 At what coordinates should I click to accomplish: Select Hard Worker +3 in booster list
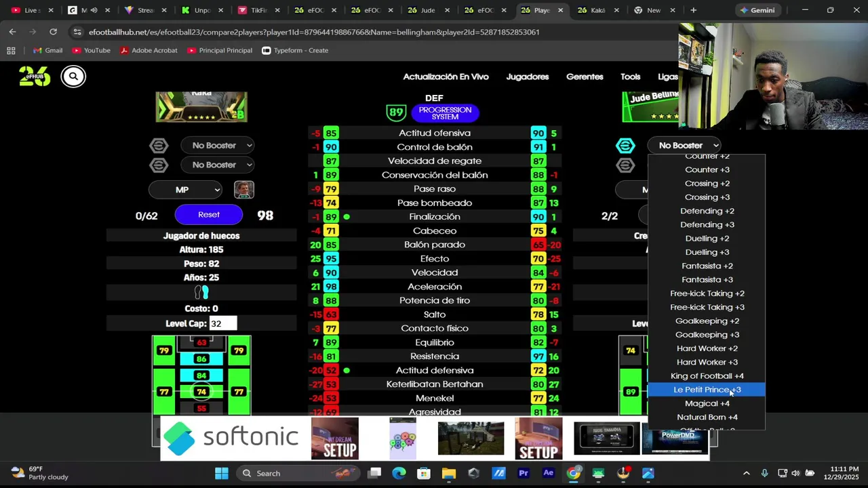click(x=707, y=363)
